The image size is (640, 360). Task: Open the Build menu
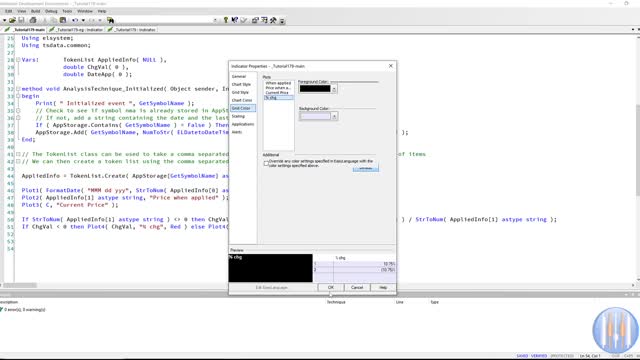36,11
